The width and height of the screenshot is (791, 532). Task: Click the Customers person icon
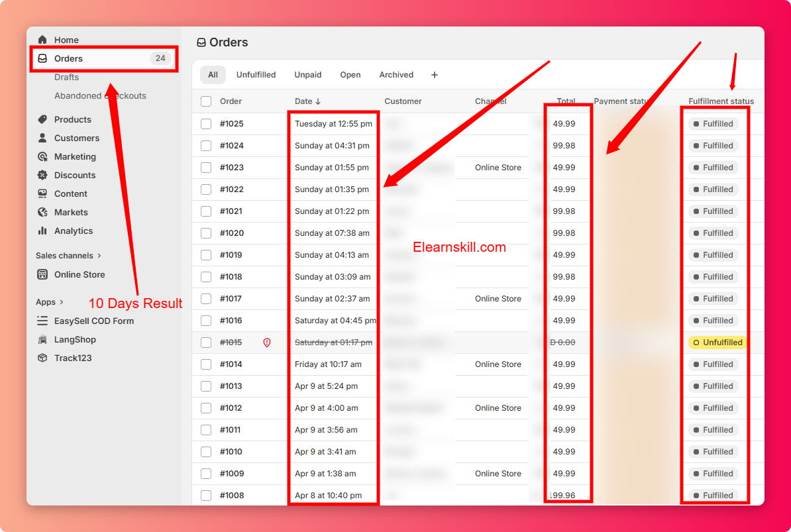pos(42,138)
